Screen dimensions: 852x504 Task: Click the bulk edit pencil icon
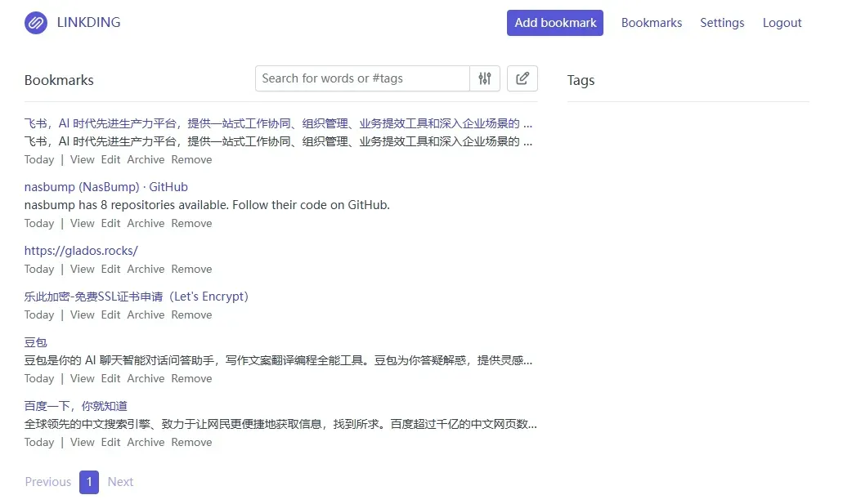[522, 78]
